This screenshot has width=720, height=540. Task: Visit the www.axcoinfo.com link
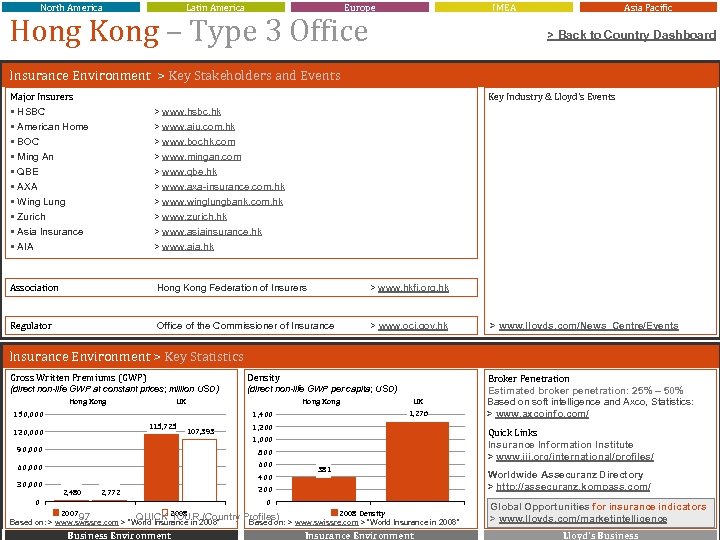pyautogui.click(x=542, y=414)
